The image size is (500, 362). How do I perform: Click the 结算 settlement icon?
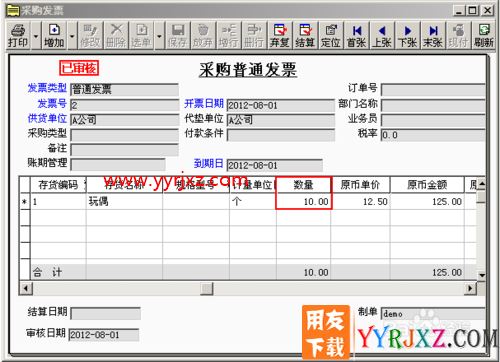[305, 35]
